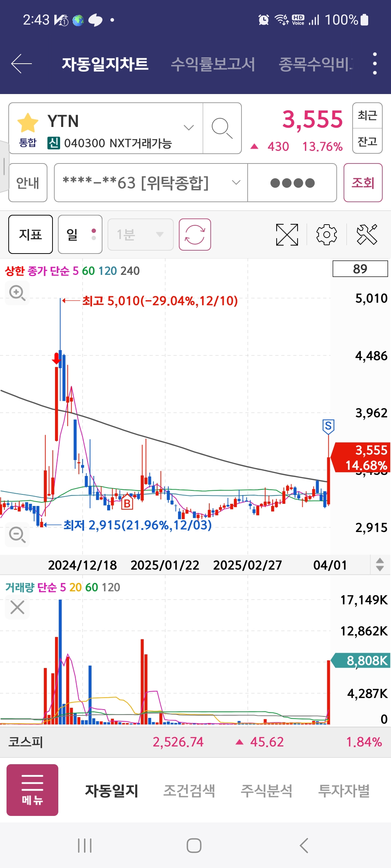Viewport: 391px width, 868px height.
Task: Open chart settings gear icon
Action: tap(327, 234)
